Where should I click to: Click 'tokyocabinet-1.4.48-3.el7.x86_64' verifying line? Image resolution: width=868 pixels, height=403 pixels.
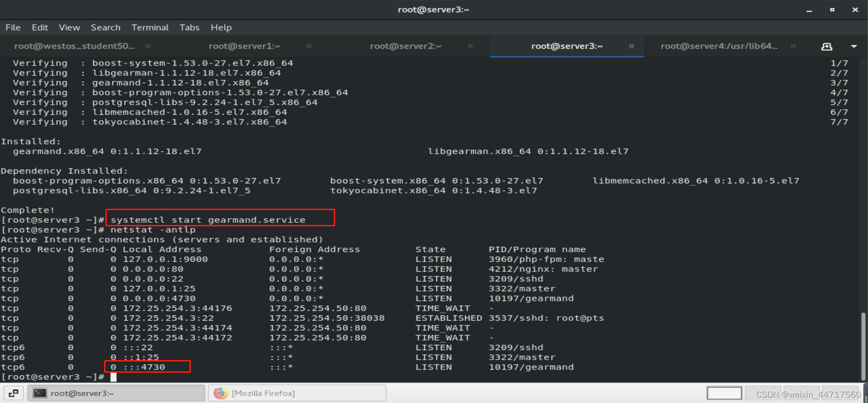[190, 122]
